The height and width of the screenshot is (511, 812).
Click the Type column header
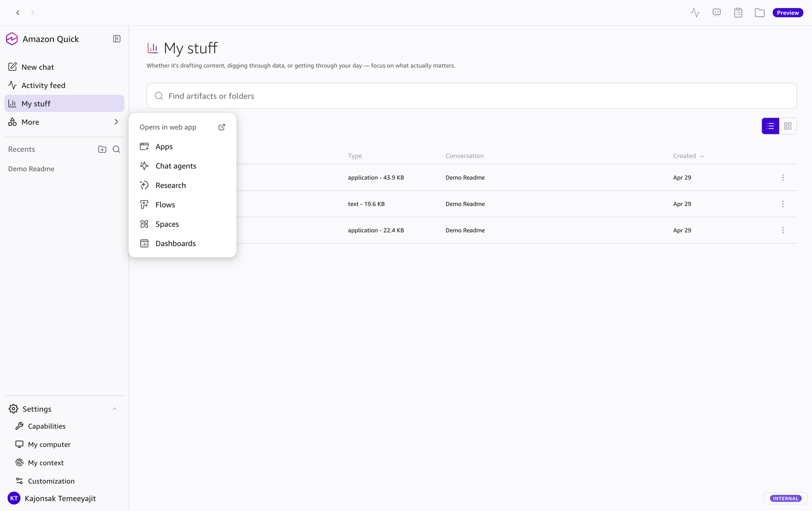tap(355, 156)
